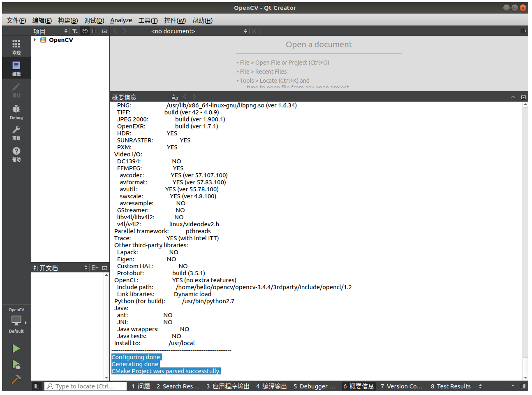Screen dimensions: 532x395
Task: Switch to the 8 Test Results tab
Action: click(x=451, y=386)
